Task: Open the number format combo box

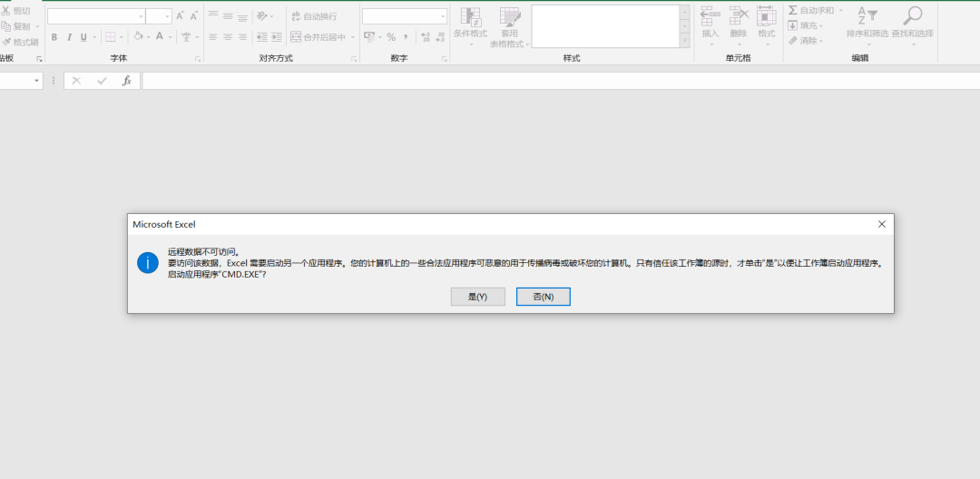Action: [x=405, y=17]
